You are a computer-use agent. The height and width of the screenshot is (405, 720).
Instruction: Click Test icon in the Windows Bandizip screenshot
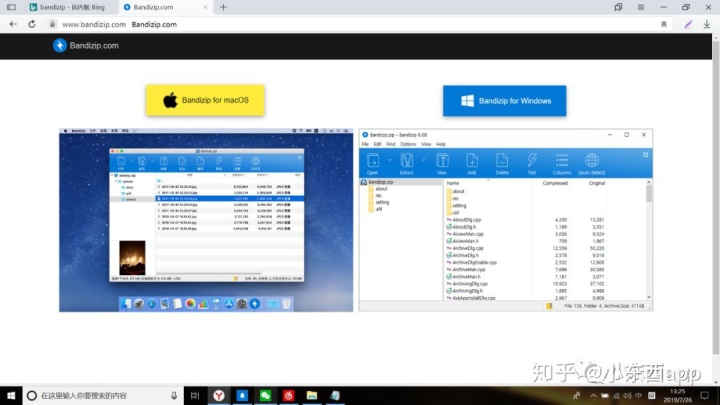[x=532, y=164]
